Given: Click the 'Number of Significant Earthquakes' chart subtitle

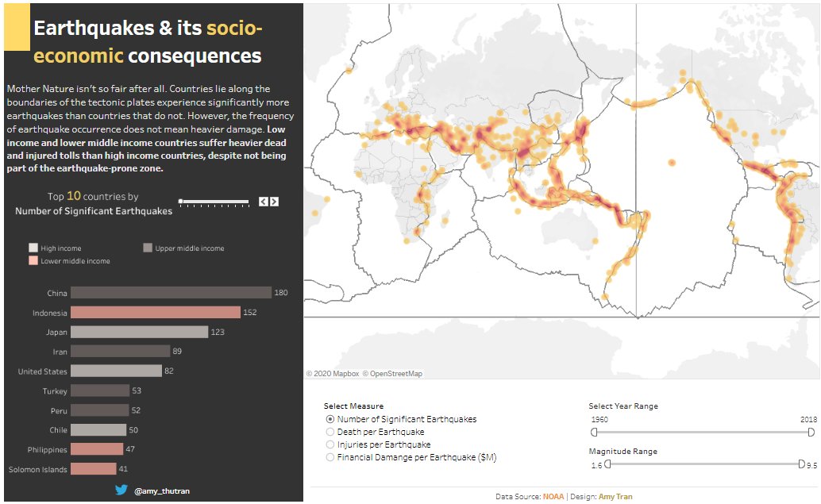Looking at the screenshot, I should coord(93,211).
